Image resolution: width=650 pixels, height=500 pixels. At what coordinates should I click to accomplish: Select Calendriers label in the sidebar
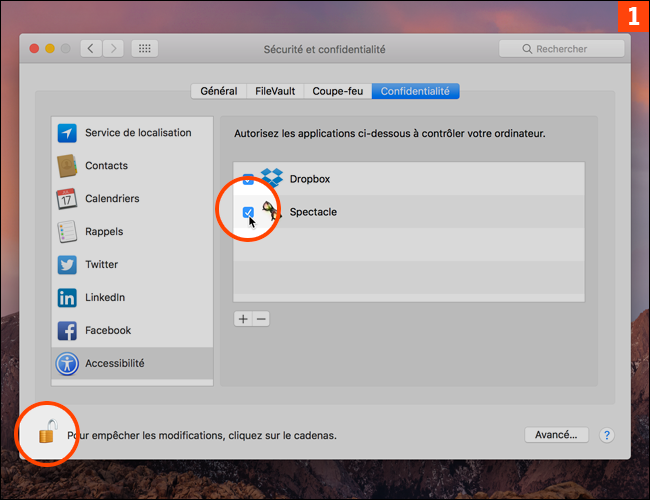click(x=112, y=199)
